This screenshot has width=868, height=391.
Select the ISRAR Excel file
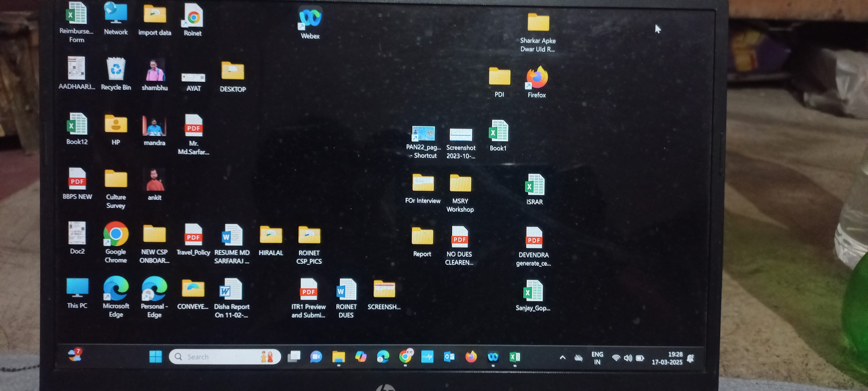535,189
